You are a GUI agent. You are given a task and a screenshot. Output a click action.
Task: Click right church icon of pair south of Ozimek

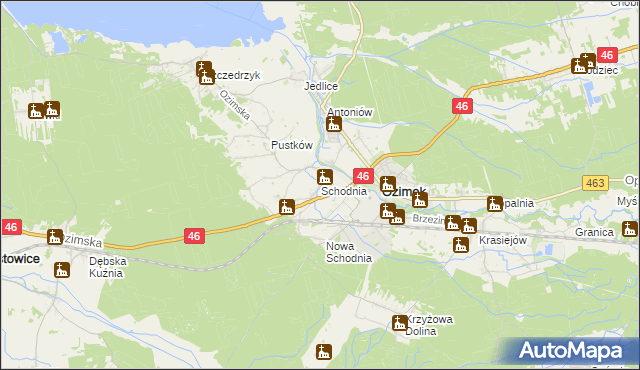coord(397,217)
